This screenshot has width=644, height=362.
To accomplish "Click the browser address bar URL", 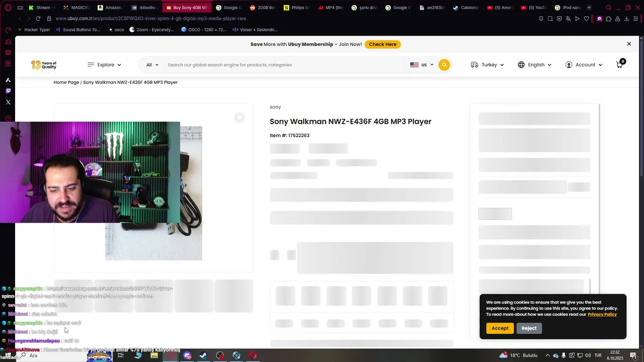I will pyautogui.click(x=151, y=19).
